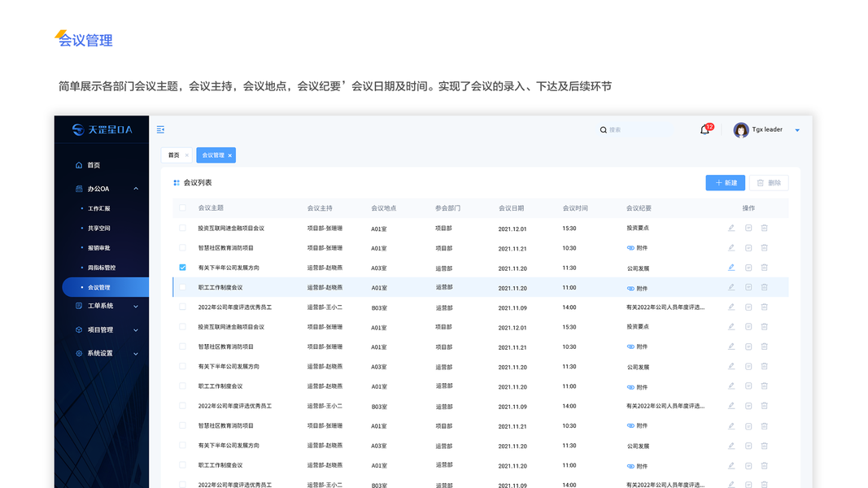Open 共享空间 in the sidebar

click(x=99, y=229)
